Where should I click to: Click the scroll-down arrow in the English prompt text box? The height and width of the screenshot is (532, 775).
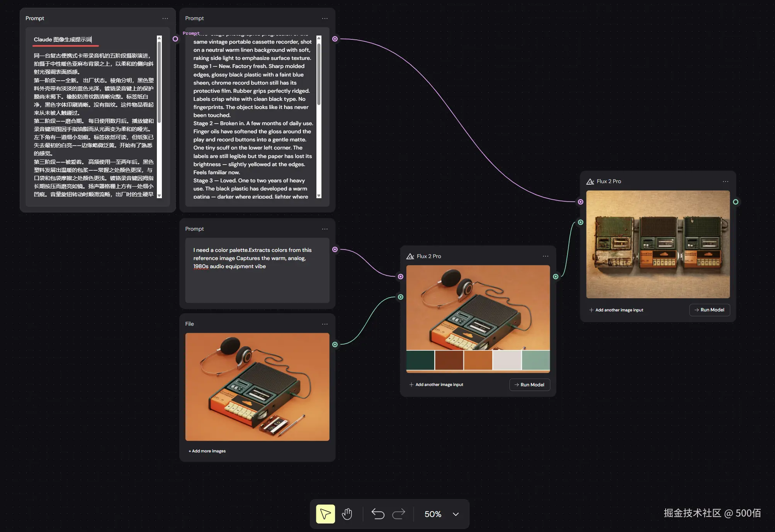319,196
